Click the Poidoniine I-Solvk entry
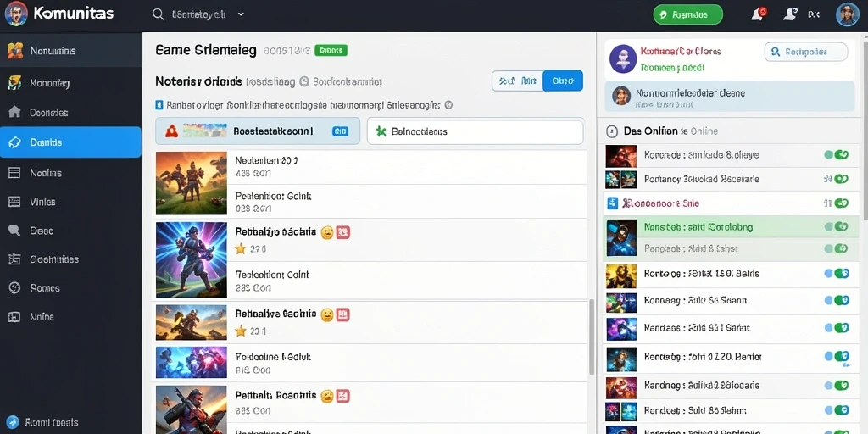Screen dimensions: 868x434 (x=274, y=357)
